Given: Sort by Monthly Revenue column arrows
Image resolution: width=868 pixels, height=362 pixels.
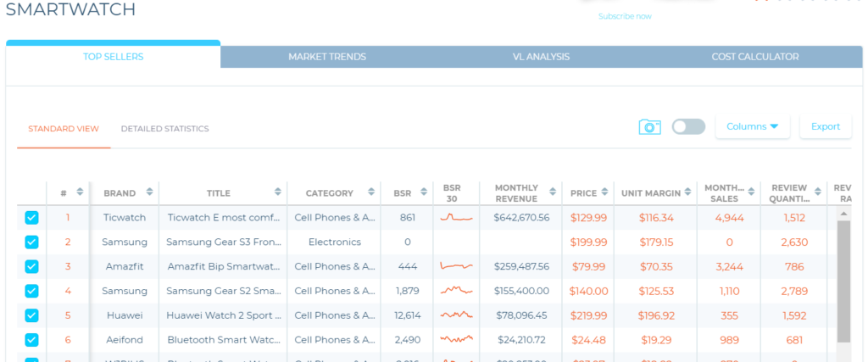Looking at the screenshot, I should pyautogui.click(x=553, y=192).
